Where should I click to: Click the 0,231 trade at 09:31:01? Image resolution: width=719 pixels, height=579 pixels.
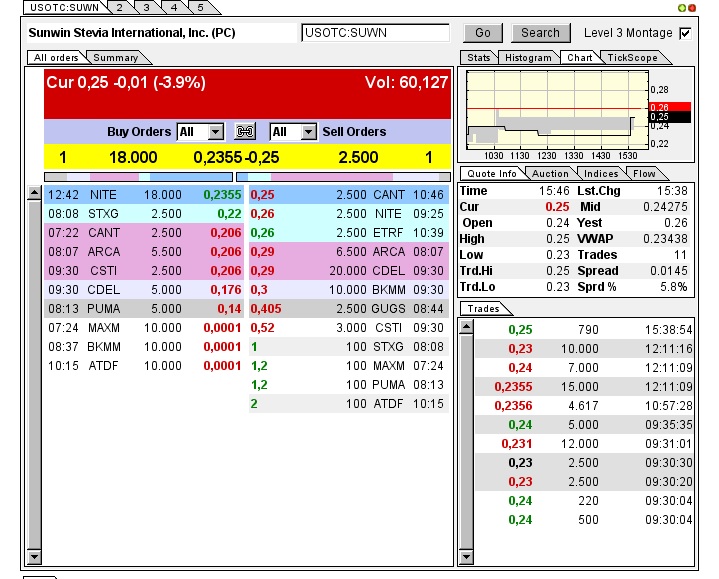pos(584,444)
